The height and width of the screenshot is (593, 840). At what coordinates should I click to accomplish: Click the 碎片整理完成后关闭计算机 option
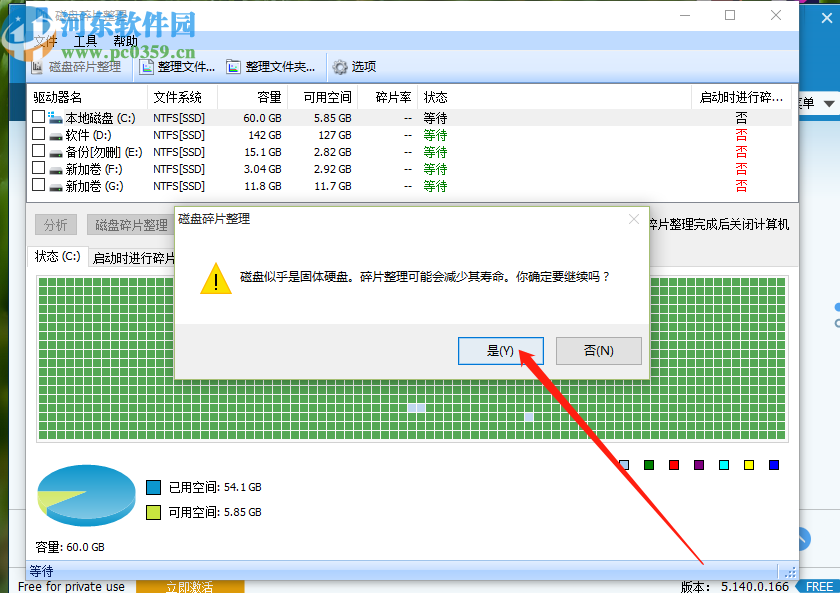(x=719, y=224)
